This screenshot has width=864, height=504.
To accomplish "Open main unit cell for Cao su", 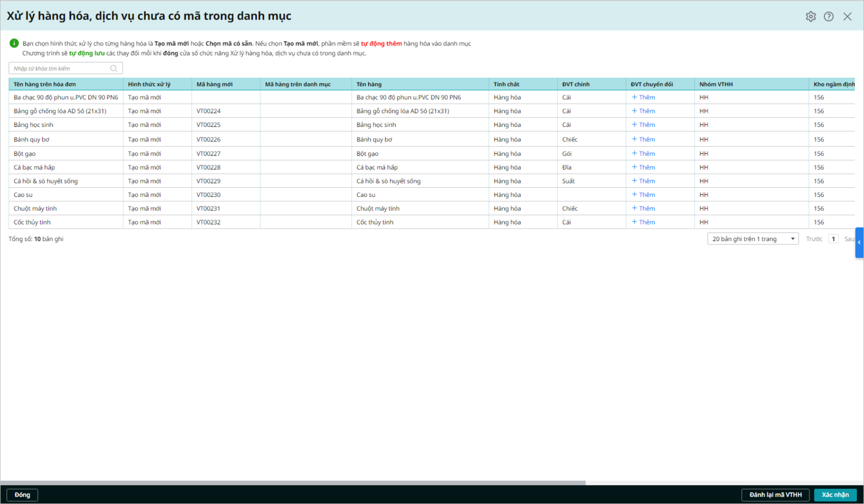I will tap(591, 195).
